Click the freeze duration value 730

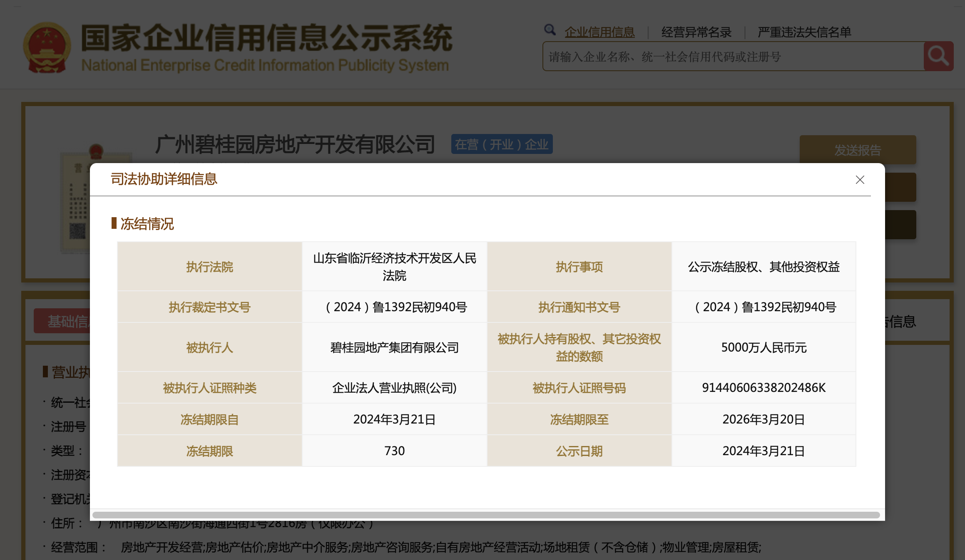pyautogui.click(x=395, y=451)
